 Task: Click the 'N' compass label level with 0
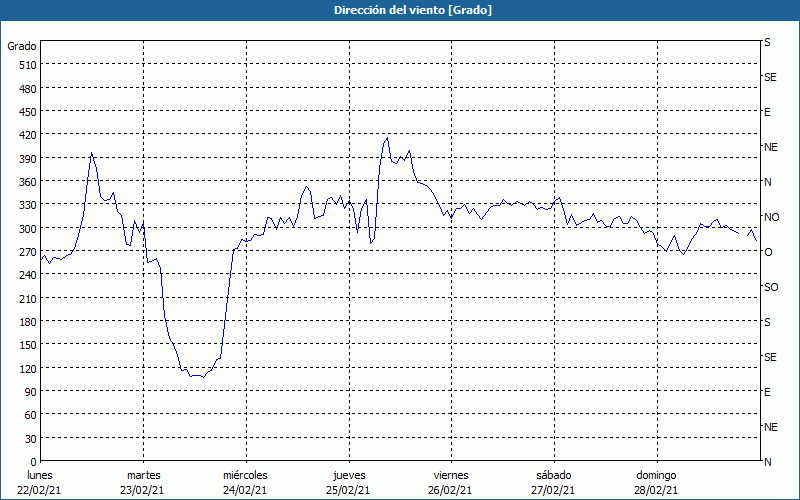(x=767, y=462)
